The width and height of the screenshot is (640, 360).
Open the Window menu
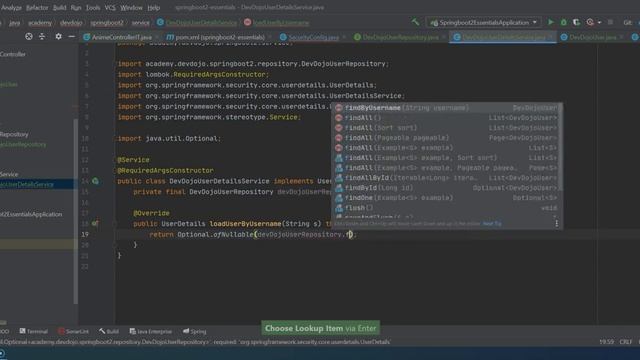131,7
